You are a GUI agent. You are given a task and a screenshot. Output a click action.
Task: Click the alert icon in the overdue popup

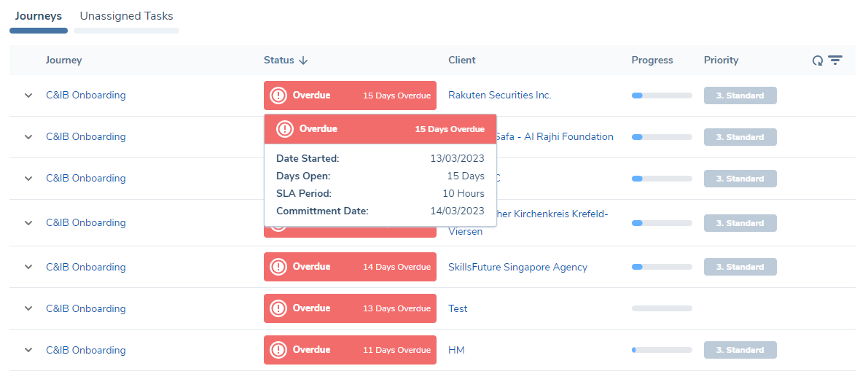(285, 129)
